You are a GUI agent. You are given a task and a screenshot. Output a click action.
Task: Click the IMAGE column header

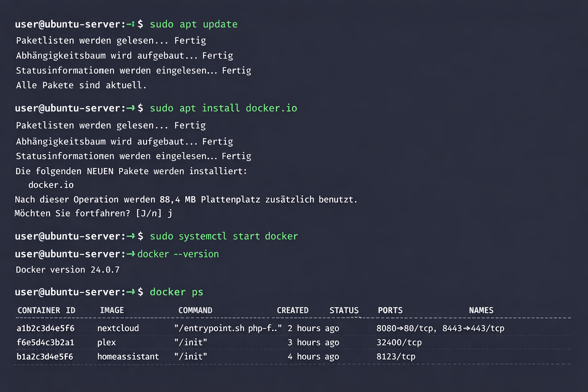(x=111, y=310)
